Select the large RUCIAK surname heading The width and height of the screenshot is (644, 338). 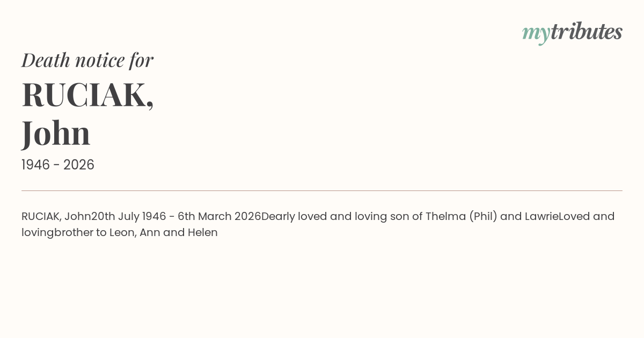[87, 95]
